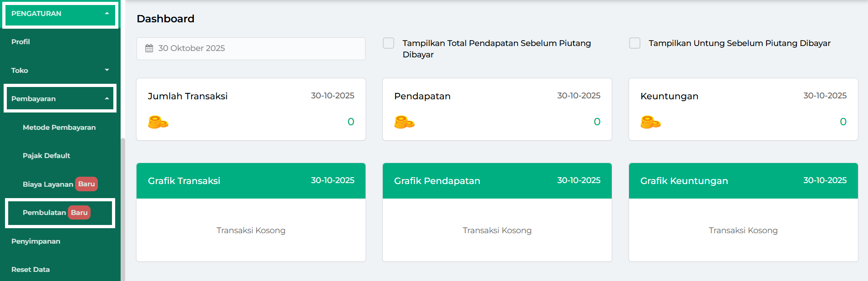
Task: Open the Penyimpanan menu item
Action: [x=36, y=241]
